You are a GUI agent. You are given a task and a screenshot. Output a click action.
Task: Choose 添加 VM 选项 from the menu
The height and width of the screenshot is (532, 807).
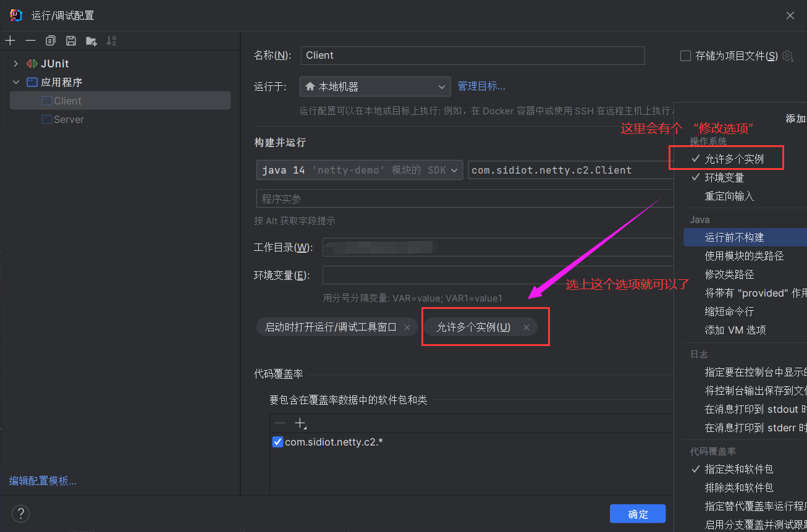[735, 330]
